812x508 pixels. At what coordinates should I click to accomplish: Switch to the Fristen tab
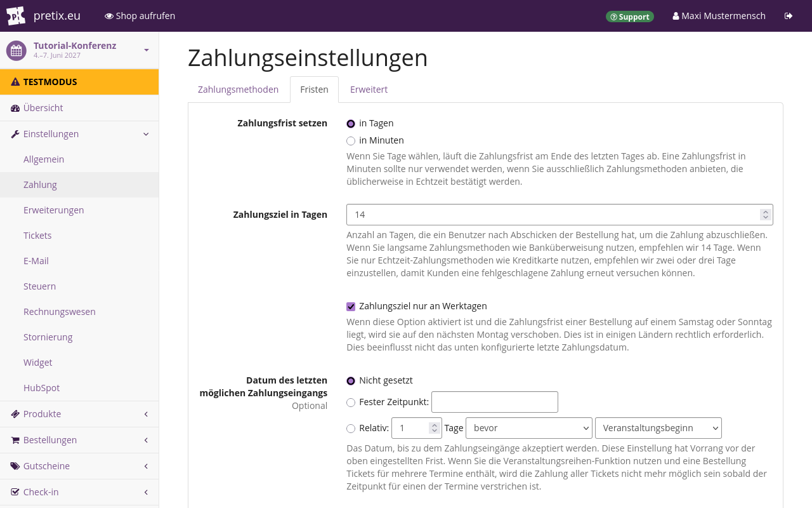(x=314, y=90)
